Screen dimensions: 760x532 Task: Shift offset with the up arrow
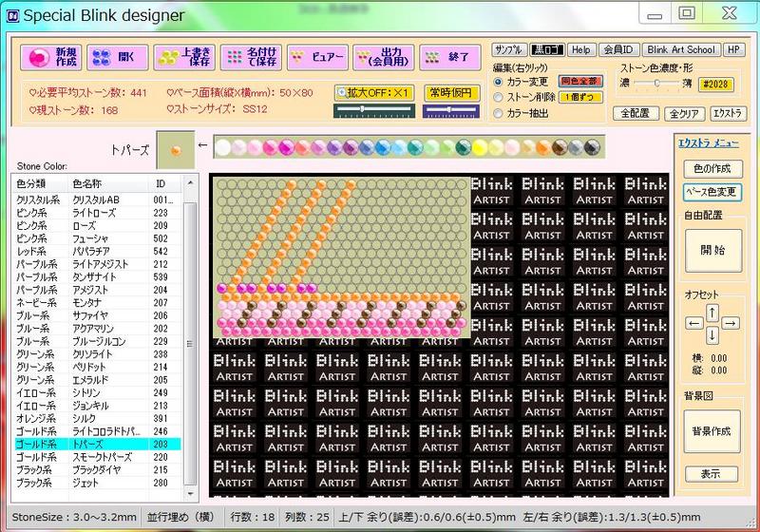(x=712, y=313)
